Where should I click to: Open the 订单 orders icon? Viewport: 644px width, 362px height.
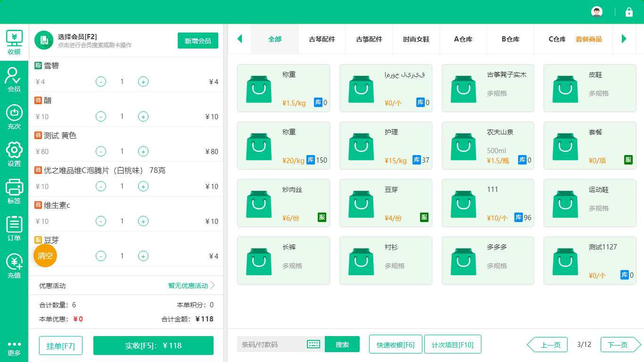pos(14,229)
